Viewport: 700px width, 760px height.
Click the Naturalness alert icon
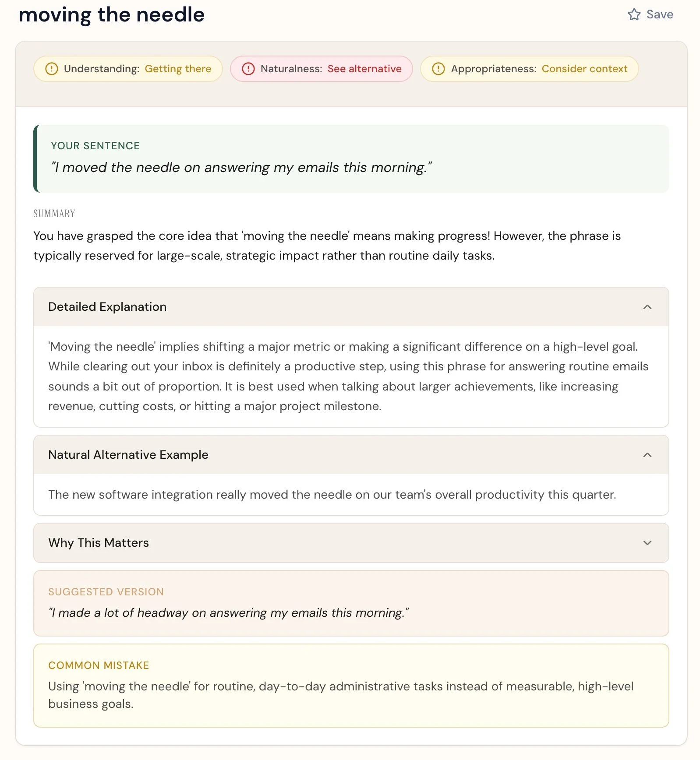point(248,69)
